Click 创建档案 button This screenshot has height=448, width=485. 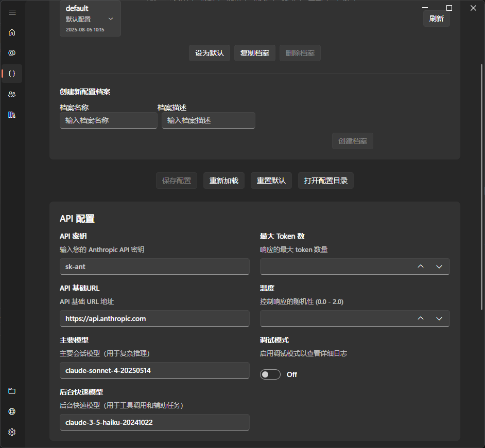[353, 141]
